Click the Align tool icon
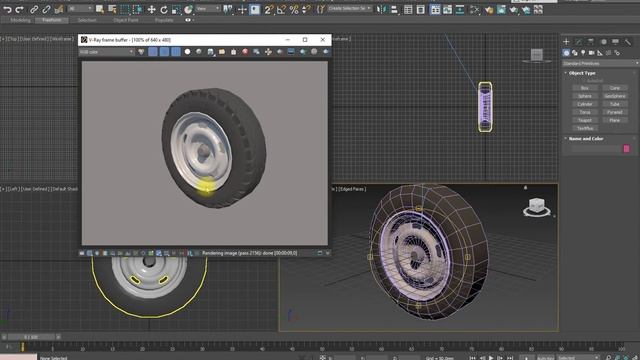Viewport: 640px width, 360px height. pyautogui.click(x=394, y=9)
